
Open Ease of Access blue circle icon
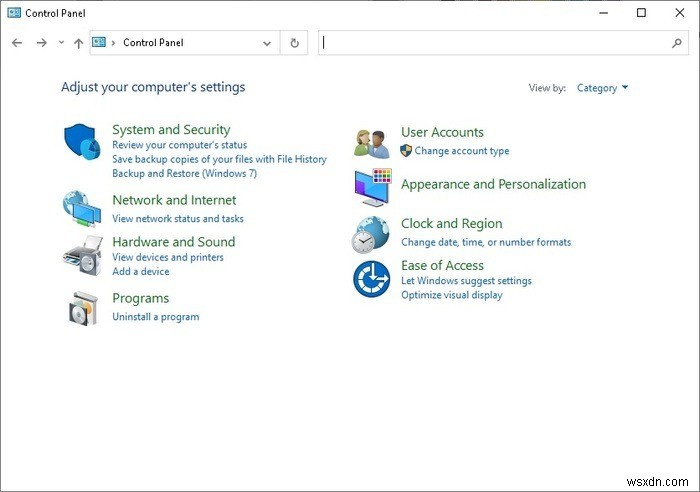(371, 279)
